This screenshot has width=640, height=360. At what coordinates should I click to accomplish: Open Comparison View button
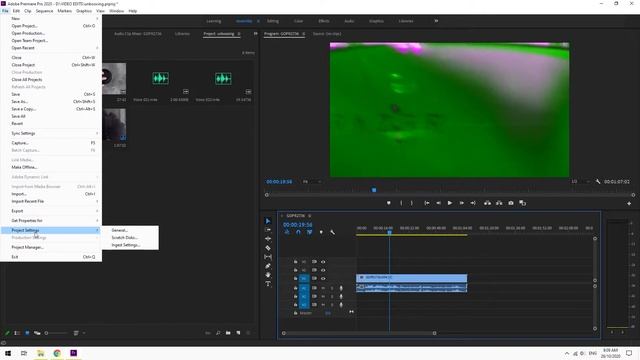(x=522, y=203)
